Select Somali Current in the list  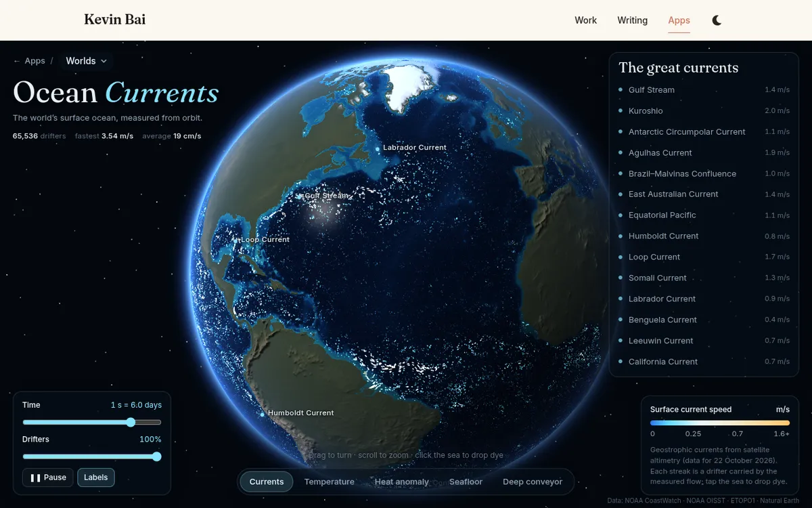(704, 278)
